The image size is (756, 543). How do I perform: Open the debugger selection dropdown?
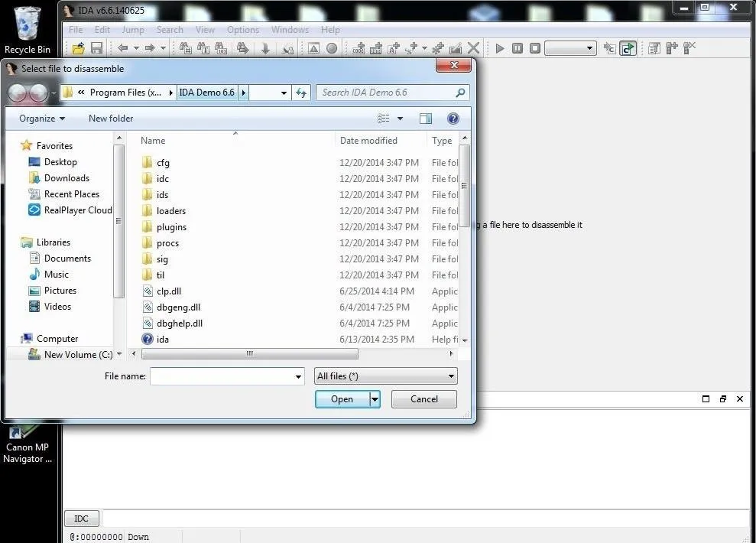click(x=570, y=48)
